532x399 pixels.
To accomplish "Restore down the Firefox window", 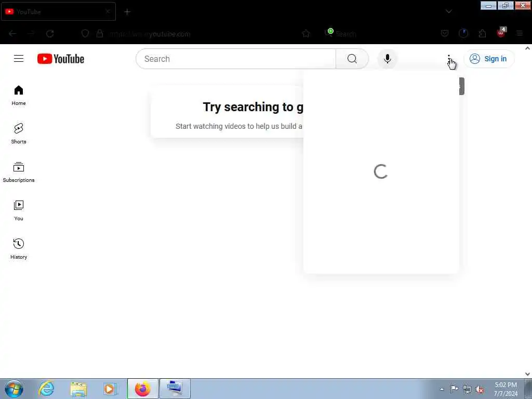I will tap(506, 5).
